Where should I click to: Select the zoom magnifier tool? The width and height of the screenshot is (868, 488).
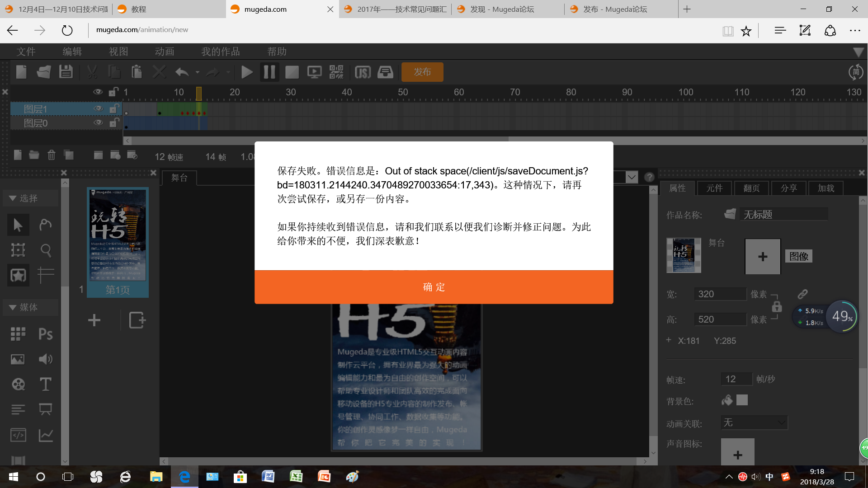(45, 250)
